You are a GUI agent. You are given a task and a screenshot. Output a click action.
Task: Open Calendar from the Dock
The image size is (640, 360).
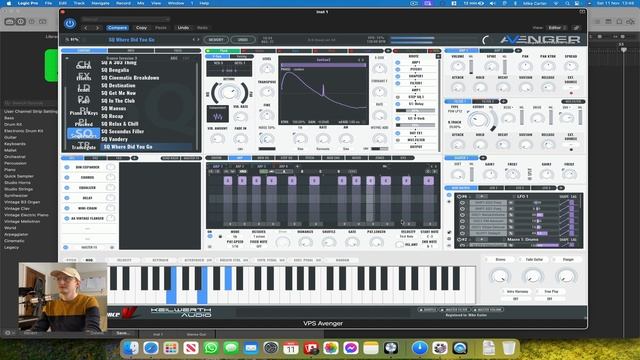(291, 348)
